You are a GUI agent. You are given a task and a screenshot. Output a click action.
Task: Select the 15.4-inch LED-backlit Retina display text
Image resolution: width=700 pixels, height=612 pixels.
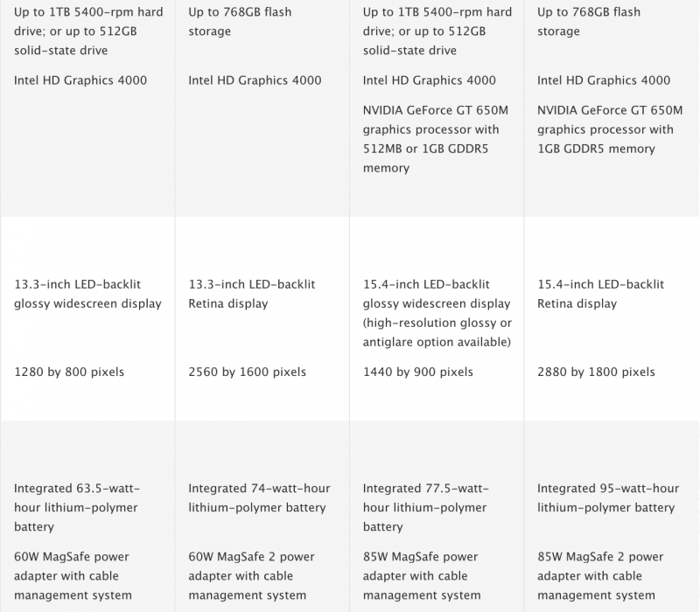[601, 294]
